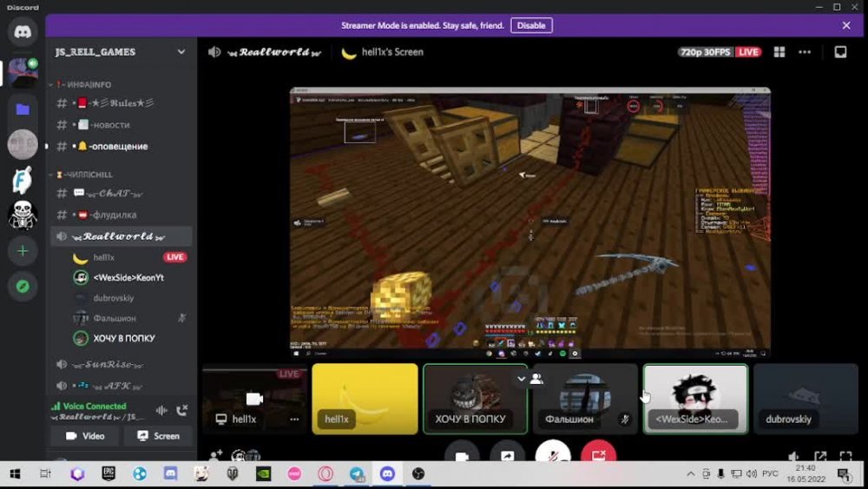868x489 pixels.
Task: Open Opera GX browser from taskbar
Action: (325, 474)
